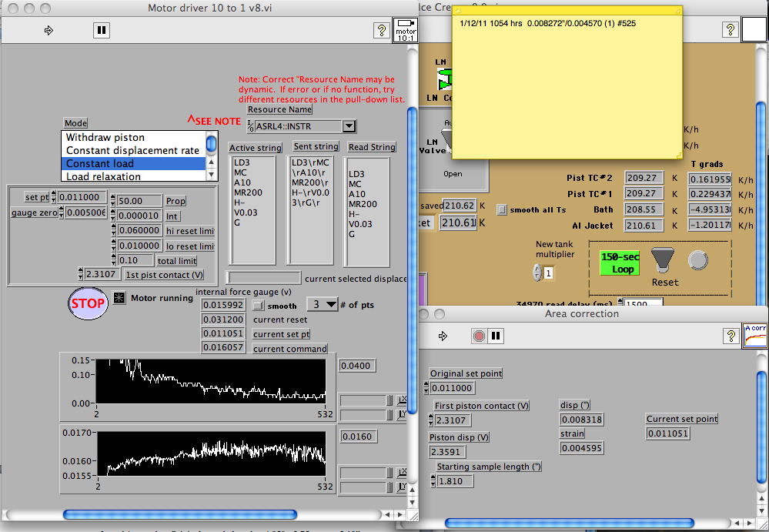Enable the smooth all Ts checkbox
This screenshot has width=769, height=532.
pos(503,209)
